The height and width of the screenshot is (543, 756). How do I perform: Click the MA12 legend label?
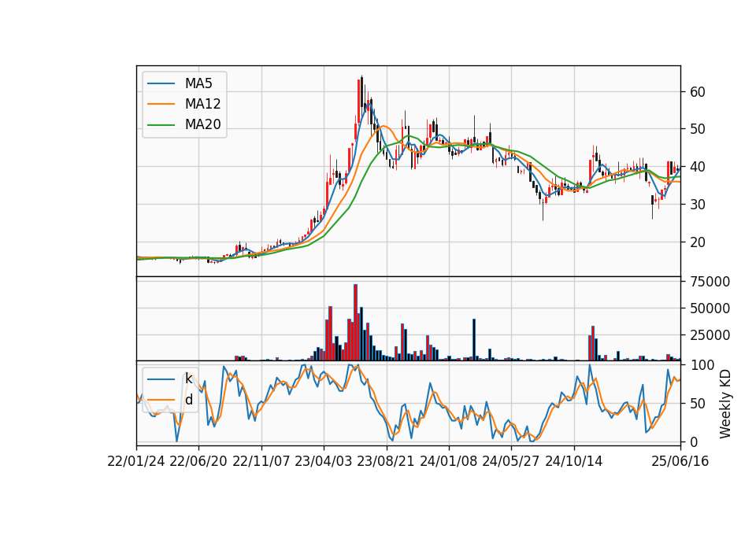click(202, 104)
